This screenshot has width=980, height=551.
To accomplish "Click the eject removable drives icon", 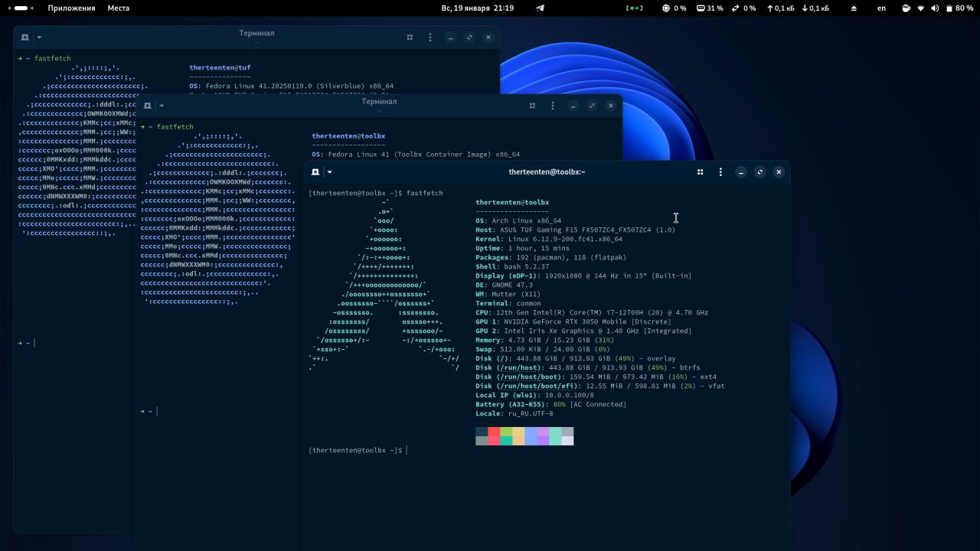I will (854, 8).
